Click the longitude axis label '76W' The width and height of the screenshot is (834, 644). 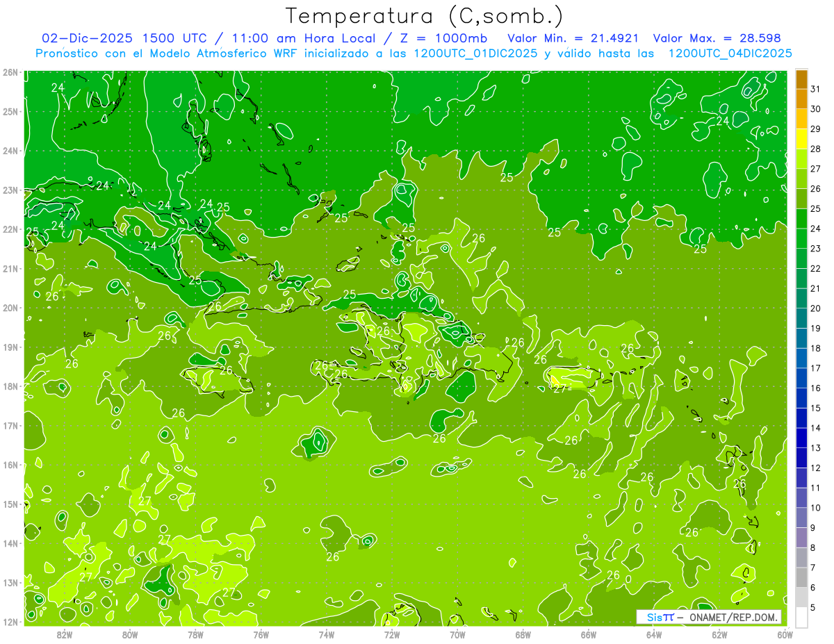click(x=261, y=635)
